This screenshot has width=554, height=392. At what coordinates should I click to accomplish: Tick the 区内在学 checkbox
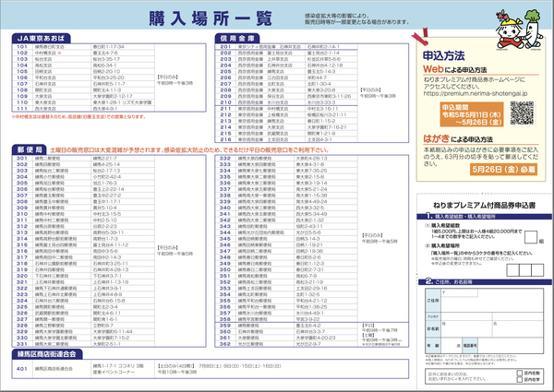pos(519,380)
